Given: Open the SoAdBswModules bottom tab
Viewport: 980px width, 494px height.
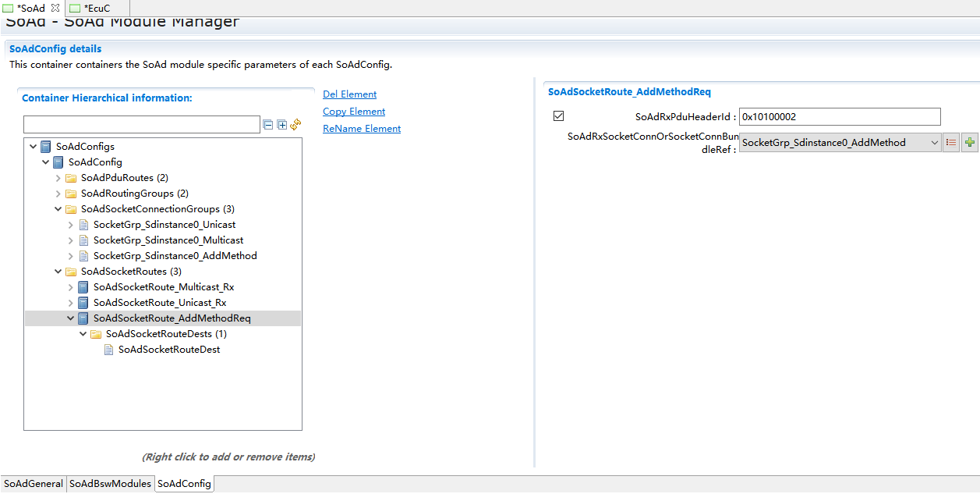Looking at the screenshot, I should click(x=110, y=484).
